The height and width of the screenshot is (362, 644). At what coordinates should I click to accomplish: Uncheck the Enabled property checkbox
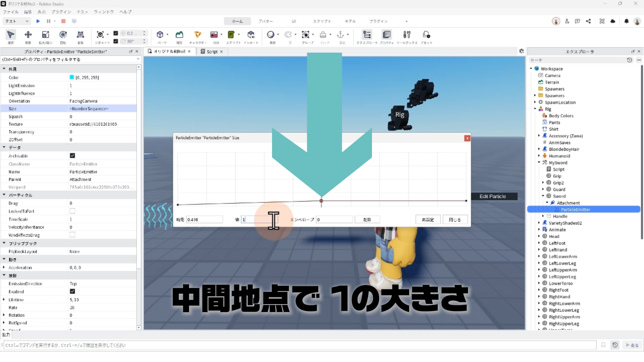point(72,291)
